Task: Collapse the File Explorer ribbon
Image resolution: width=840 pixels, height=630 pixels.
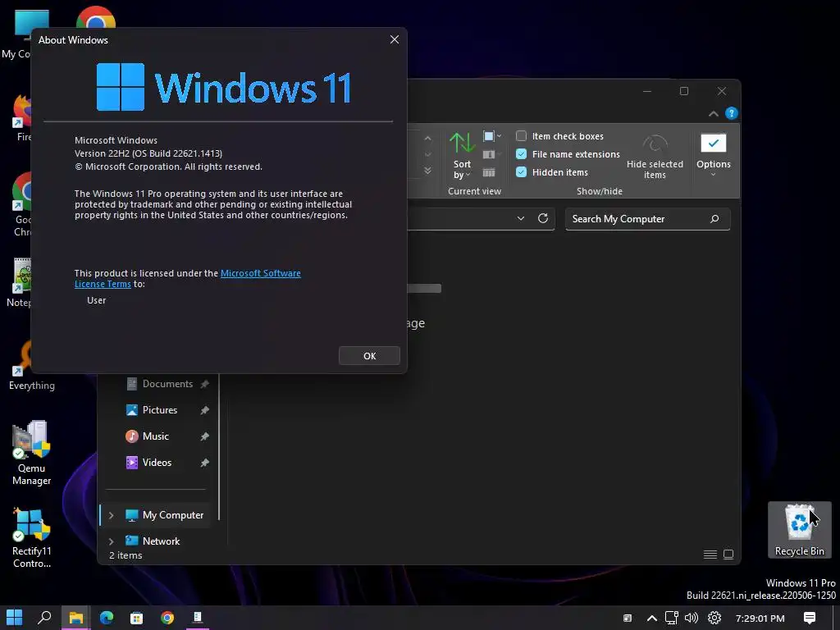Action: pos(713,113)
